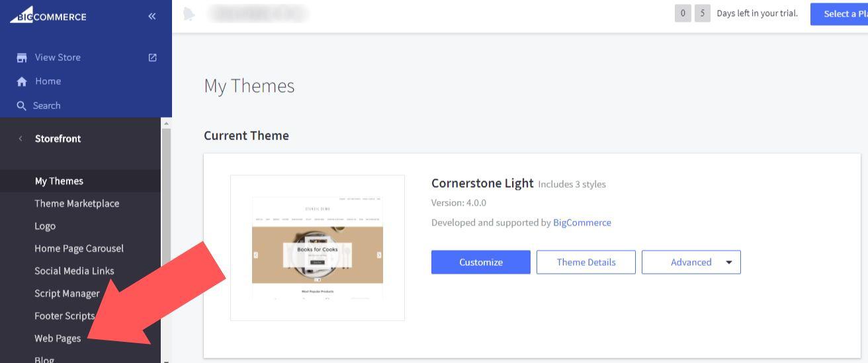The height and width of the screenshot is (363, 868).
Task: Click previous arrow on theme preview carousel
Action: (256, 255)
